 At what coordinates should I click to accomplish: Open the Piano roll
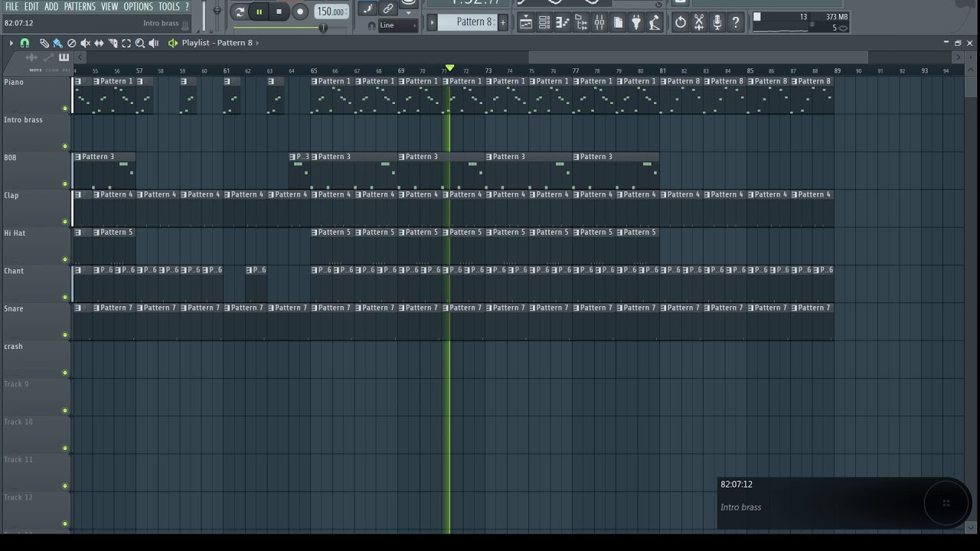point(562,22)
